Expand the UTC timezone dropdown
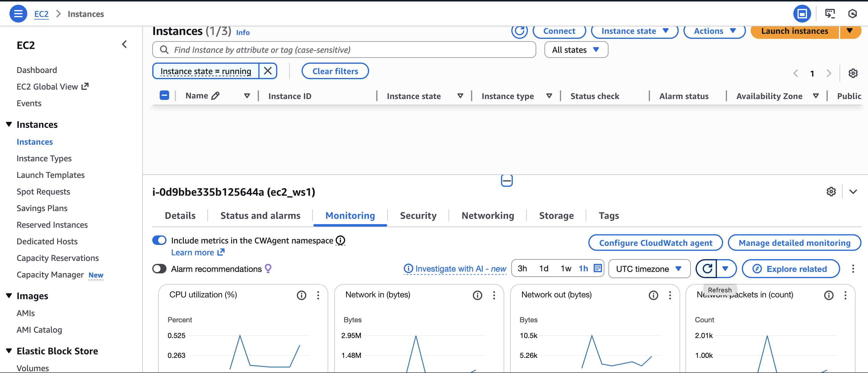 click(x=649, y=269)
